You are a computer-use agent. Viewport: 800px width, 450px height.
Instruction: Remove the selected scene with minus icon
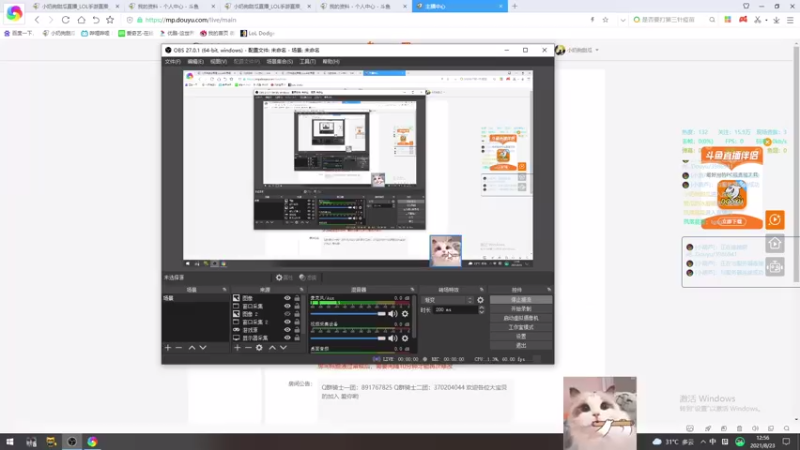[179, 347]
